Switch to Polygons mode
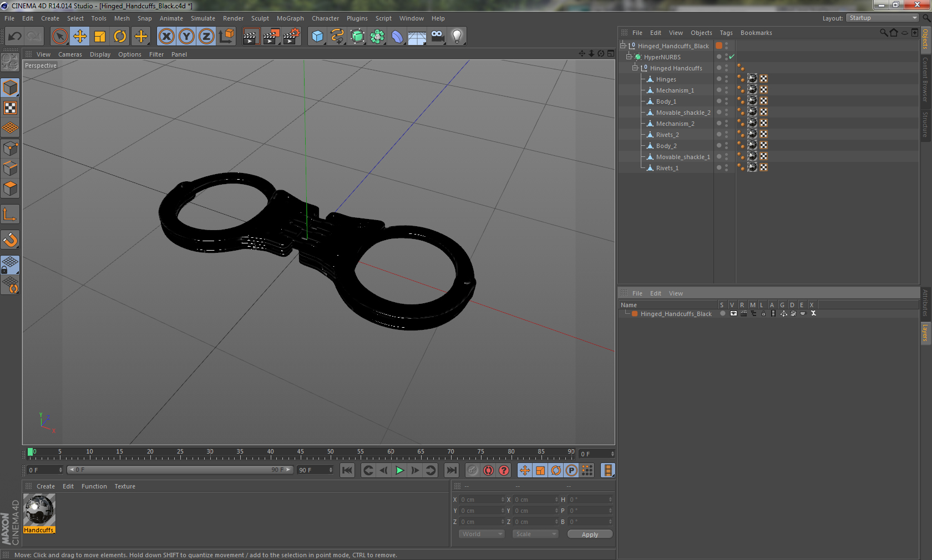Image resolution: width=932 pixels, height=560 pixels. point(11,189)
